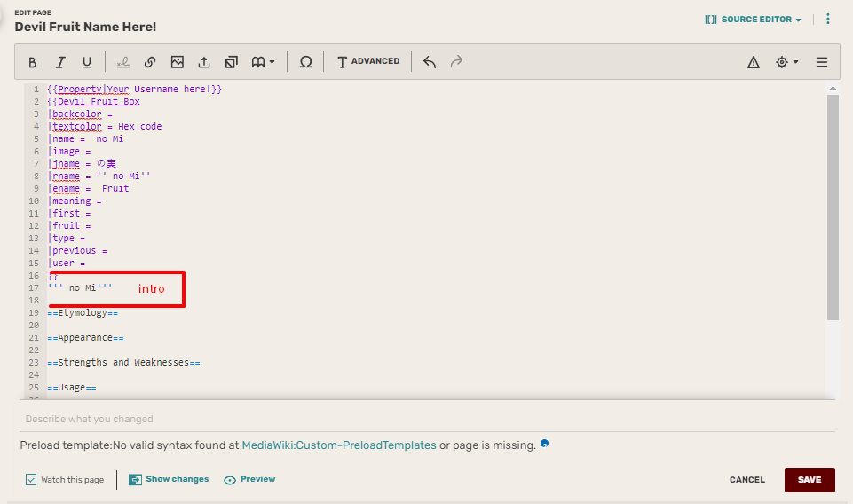Apply italic formatting
The width and height of the screenshot is (853, 504).
point(60,62)
